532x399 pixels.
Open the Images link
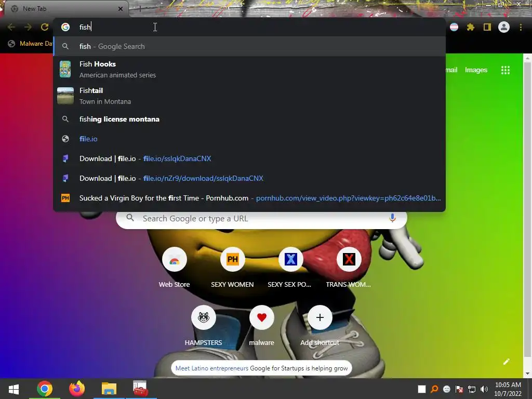[x=476, y=70]
